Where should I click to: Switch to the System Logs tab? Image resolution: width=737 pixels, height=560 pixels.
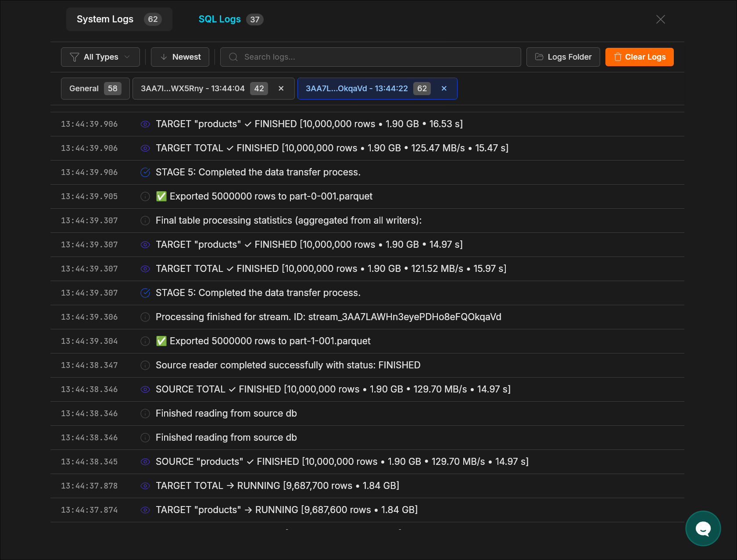(x=119, y=19)
